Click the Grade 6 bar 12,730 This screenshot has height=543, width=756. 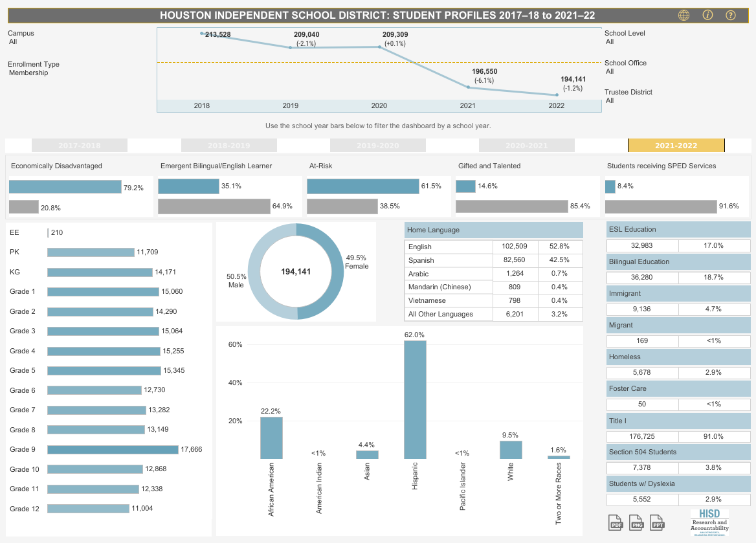pos(94,390)
